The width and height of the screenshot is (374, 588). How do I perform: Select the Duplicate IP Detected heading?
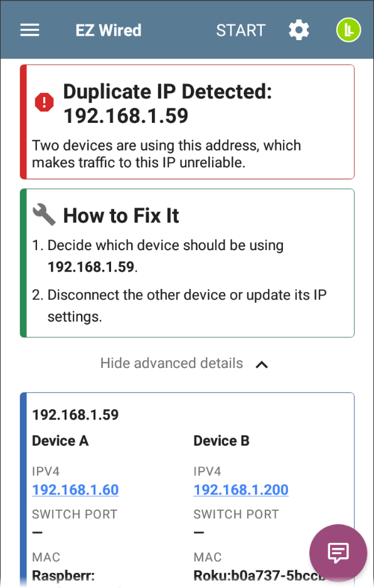click(168, 103)
